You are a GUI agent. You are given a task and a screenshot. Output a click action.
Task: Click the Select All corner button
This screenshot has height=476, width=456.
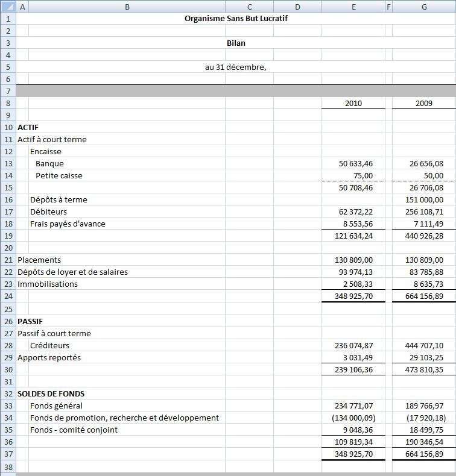(7, 7)
